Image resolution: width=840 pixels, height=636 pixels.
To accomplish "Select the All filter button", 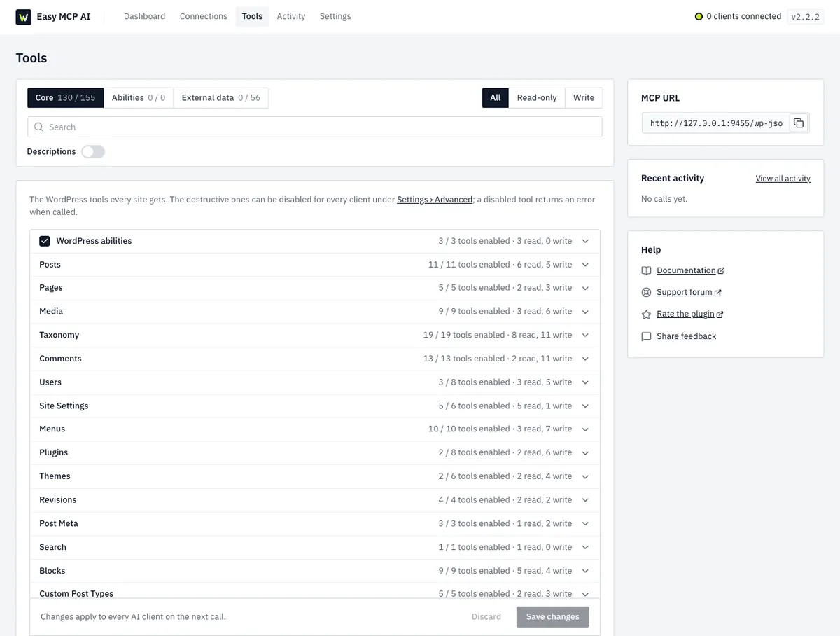I will (496, 98).
